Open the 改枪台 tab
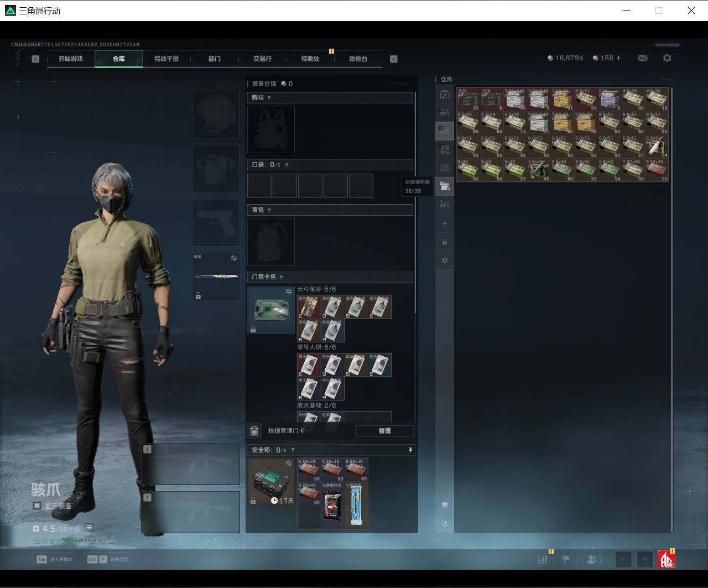708x588 pixels. (358, 59)
